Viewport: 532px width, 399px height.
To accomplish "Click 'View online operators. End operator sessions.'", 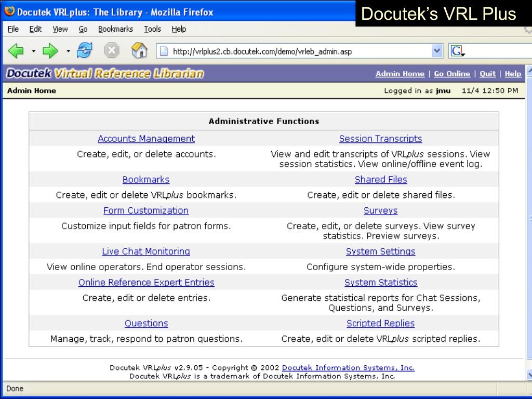I will click(146, 267).
